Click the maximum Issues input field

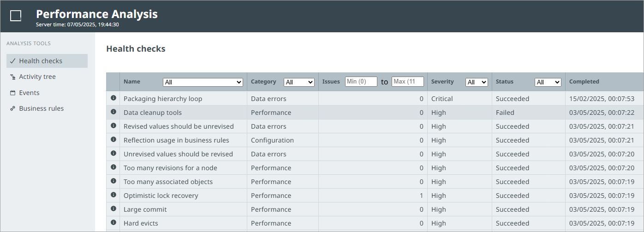[407, 82]
